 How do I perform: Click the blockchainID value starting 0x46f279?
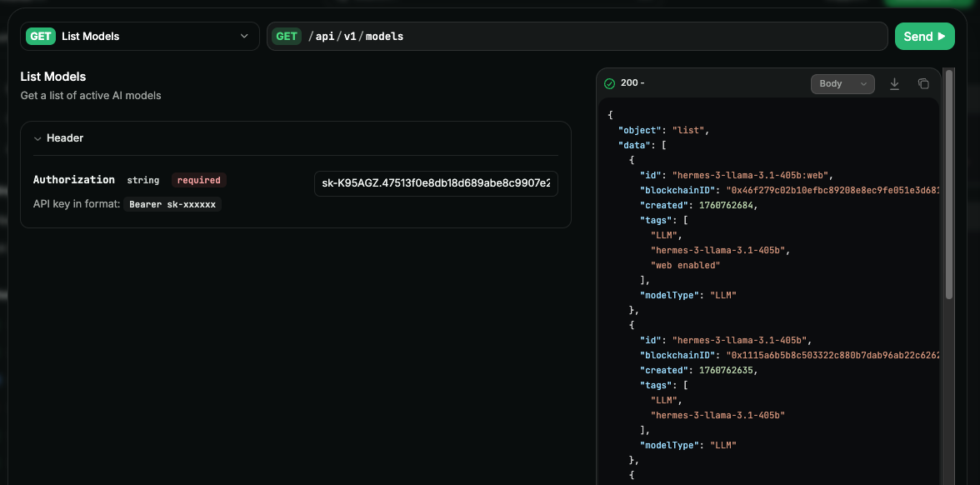pyautogui.click(x=832, y=190)
